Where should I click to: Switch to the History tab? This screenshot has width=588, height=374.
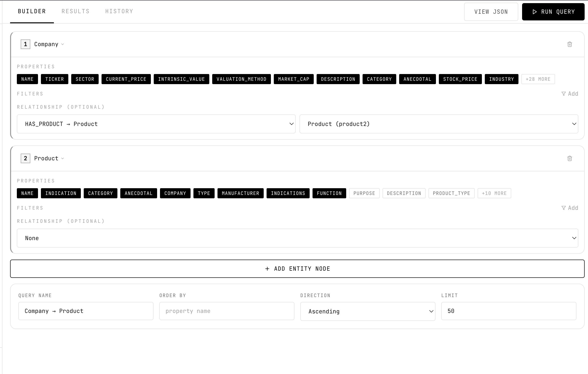click(x=119, y=11)
